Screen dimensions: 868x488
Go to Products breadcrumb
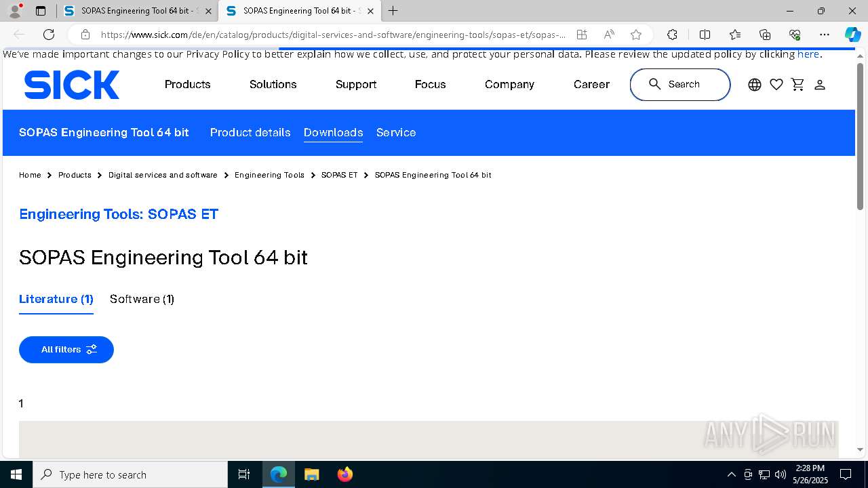click(x=75, y=175)
